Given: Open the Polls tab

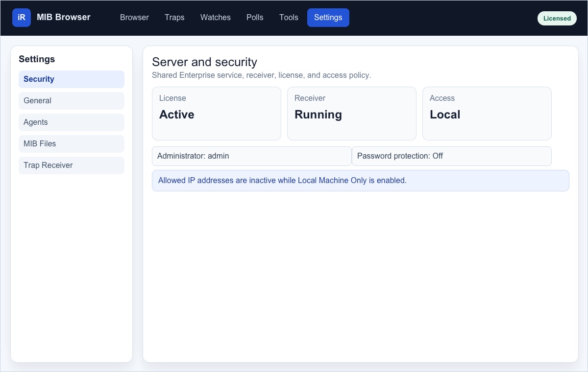Looking at the screenshot, I should (255, 18).
